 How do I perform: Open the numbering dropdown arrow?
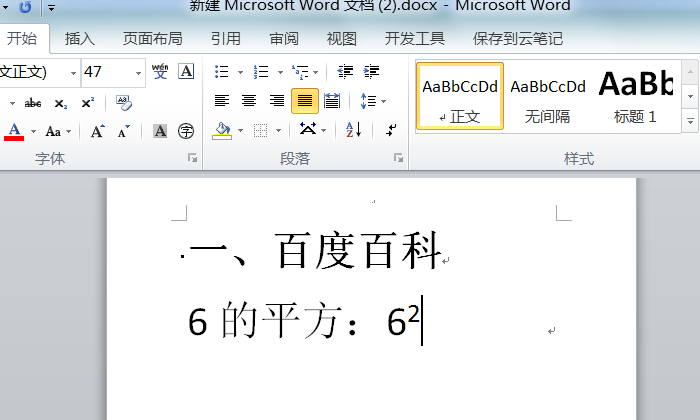280,72
